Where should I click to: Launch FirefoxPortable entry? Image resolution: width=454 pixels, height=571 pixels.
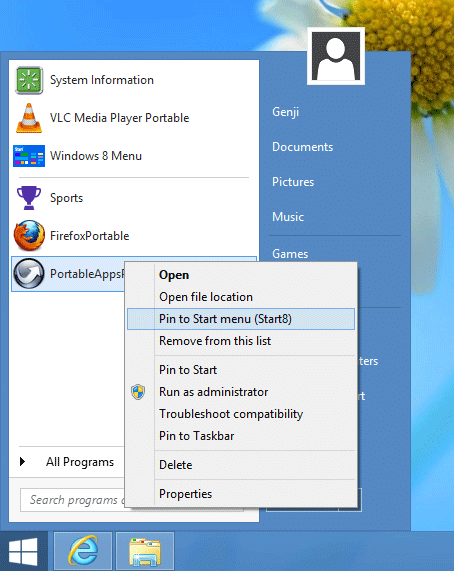134,236
